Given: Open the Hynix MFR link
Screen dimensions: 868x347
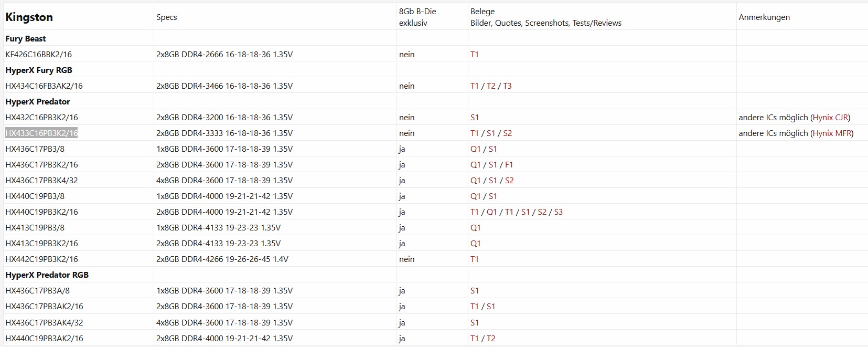Looking at the screenshot, I should pyautogui.click(x=832, y=133).
